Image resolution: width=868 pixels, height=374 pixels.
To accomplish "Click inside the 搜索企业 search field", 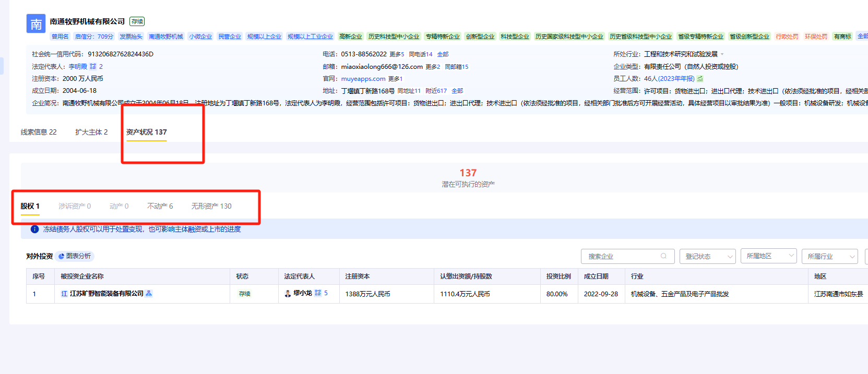I will (628, 256).
